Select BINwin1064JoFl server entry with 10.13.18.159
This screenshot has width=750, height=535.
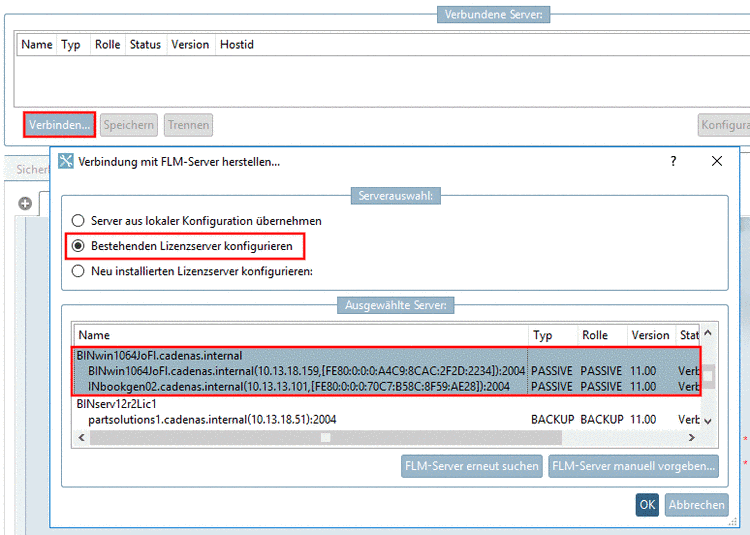pyautogui.click(x=386, y=371)
